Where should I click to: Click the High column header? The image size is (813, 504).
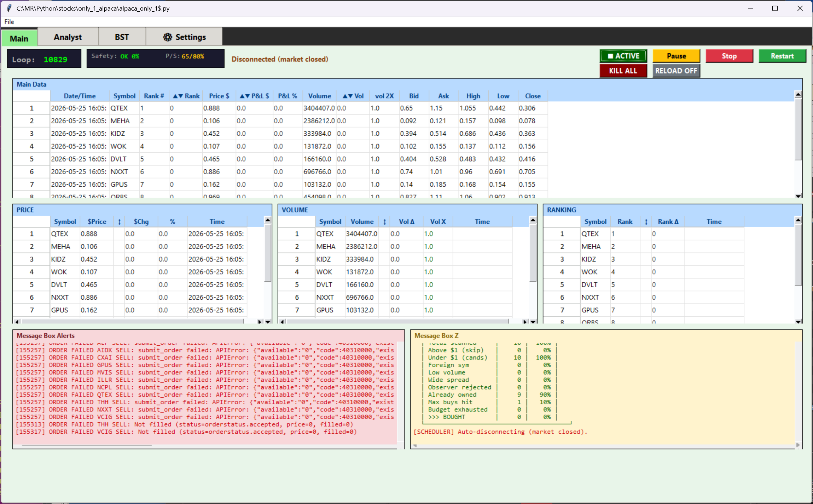pyautogui.click(x=473, y=96)
